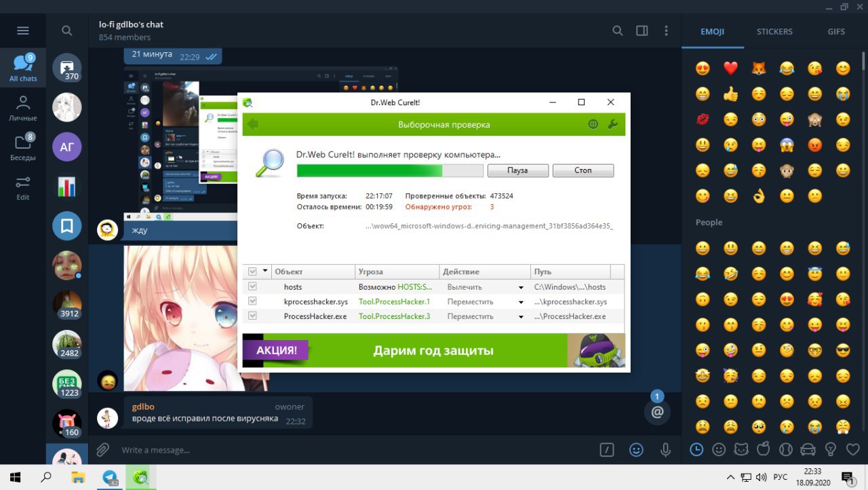Toggle the emoji panel smiley button
The width and height of the screenshot is (868, 490).
(x=636, y=449)
